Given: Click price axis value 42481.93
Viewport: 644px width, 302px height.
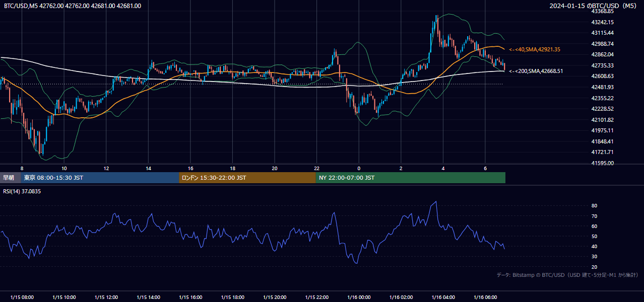Looking at the screenshot, I should (602, 87).
